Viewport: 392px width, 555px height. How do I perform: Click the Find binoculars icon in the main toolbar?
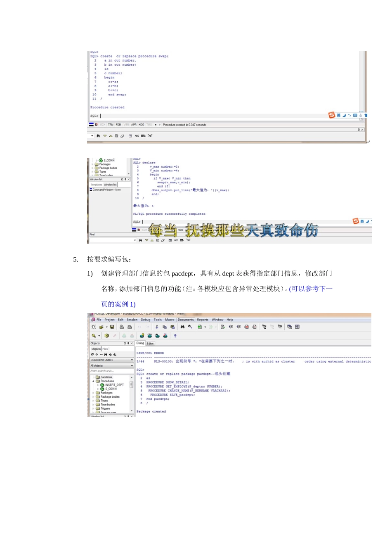point(182,327)
